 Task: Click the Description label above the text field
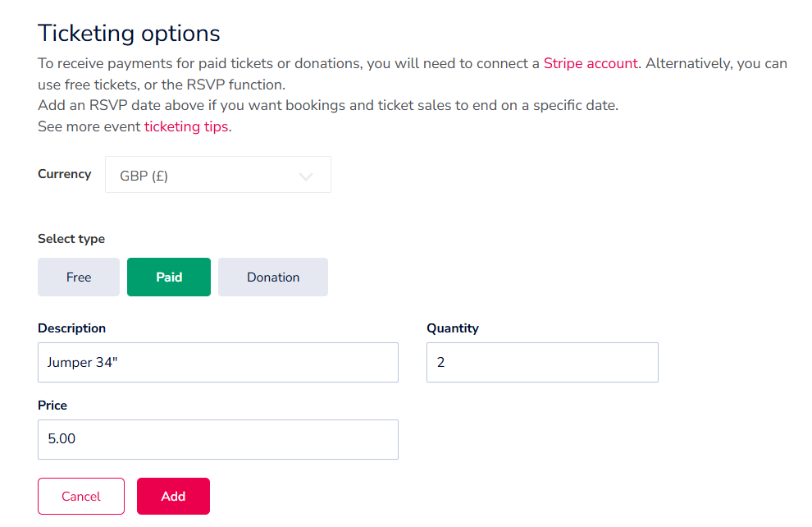(72, 328)
